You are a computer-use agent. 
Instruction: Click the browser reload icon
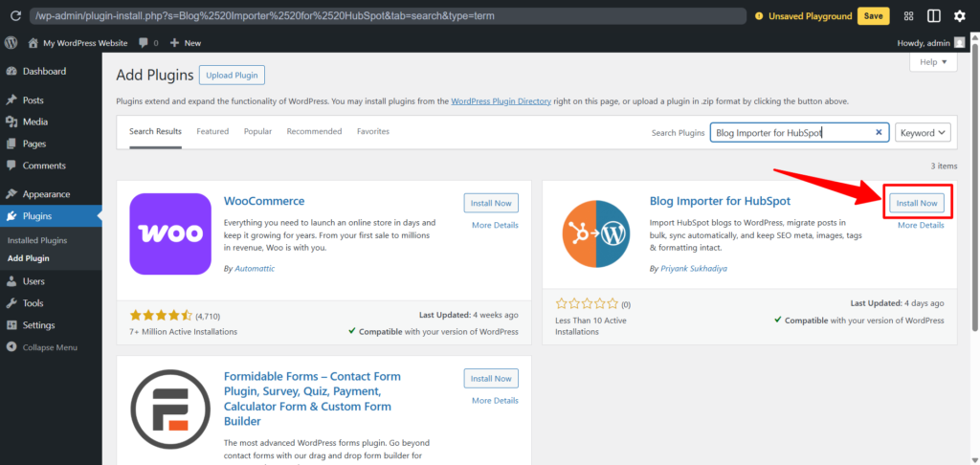[15, 16]
